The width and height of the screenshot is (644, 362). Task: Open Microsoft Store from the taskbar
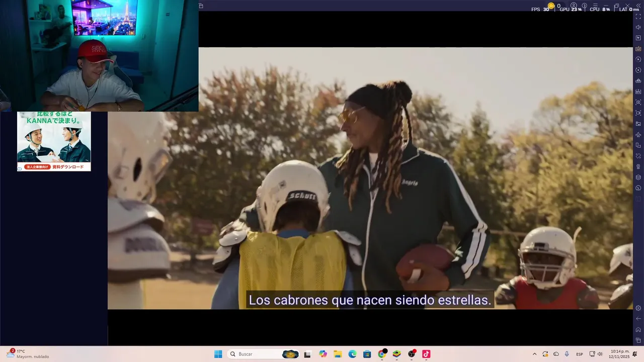pyautogui.click(x=367, y=354)
